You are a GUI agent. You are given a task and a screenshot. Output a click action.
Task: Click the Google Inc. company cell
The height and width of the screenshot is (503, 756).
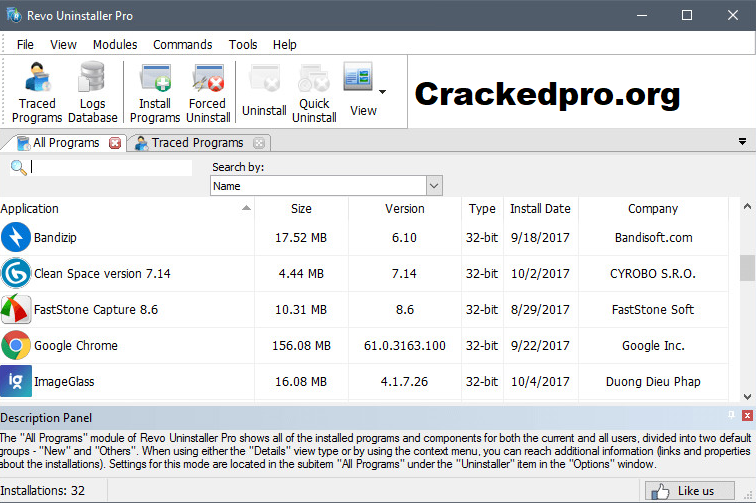[653, 345]
